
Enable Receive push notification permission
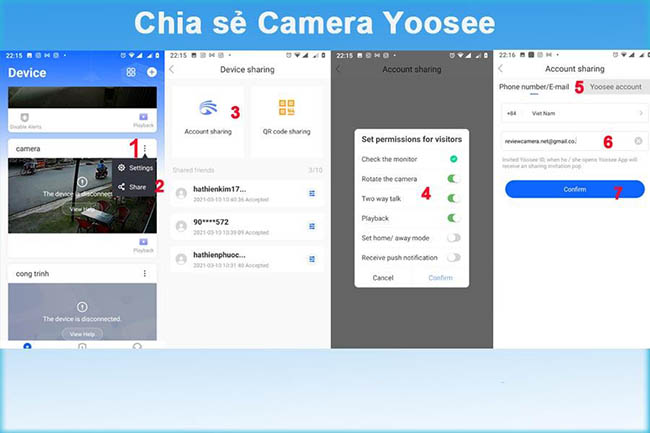(x=454, y=257)
